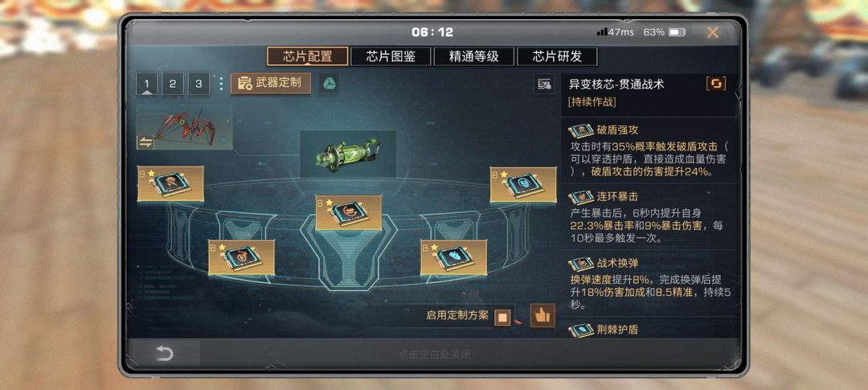
Task: Open the 芯片研发 tab
Action: [x=557, y=56]
